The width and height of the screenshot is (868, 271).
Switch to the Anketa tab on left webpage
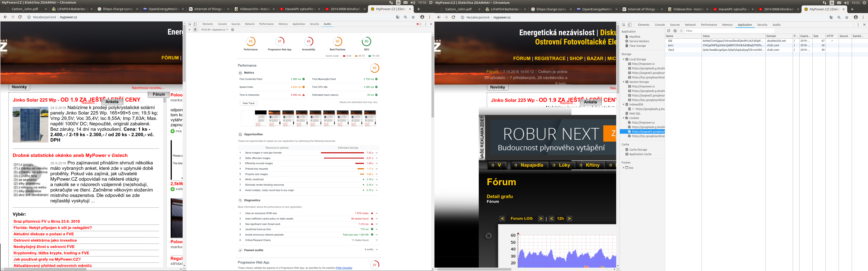coord(112,102)
